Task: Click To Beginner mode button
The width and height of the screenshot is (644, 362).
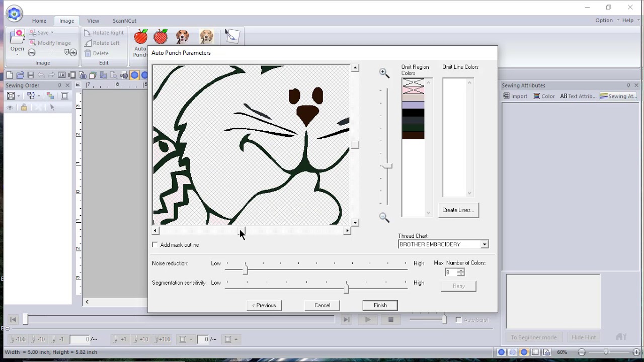Action: [534, 337]
